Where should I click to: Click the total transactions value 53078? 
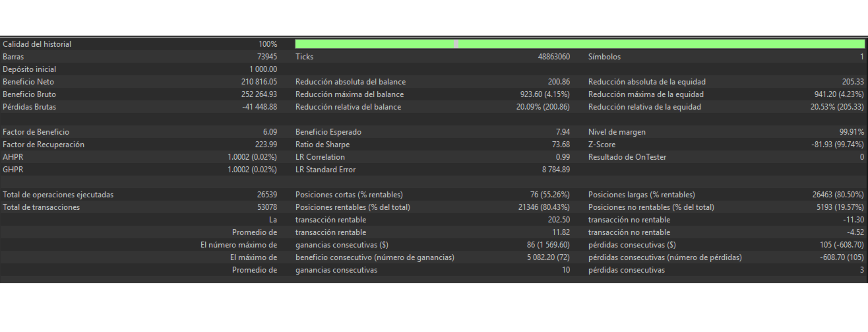click(x=267, y=207)
